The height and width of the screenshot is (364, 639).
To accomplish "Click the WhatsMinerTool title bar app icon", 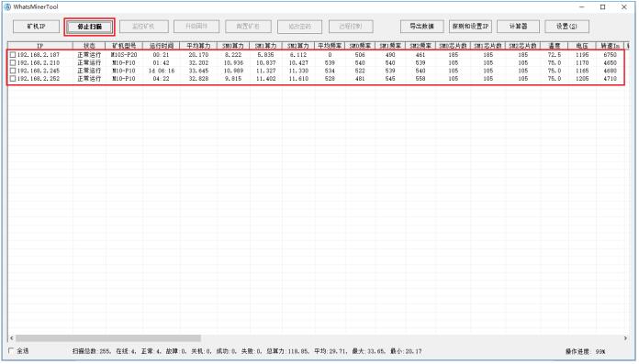I will click(7, 7).
